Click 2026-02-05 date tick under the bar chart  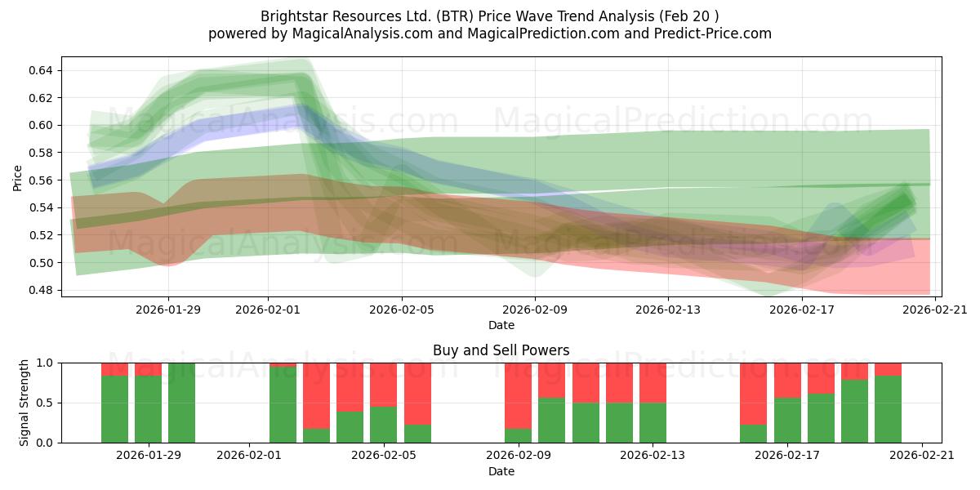click(384, 456)
